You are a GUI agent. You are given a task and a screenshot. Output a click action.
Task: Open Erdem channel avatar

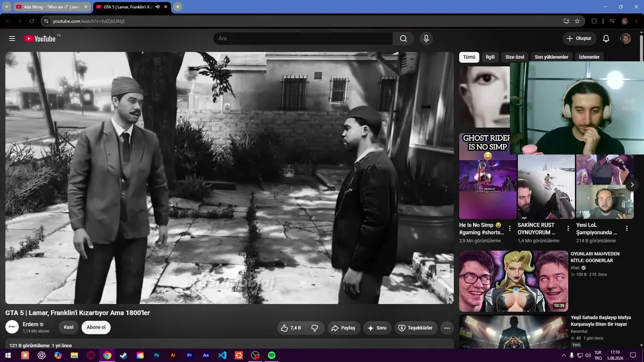coord(12,327)
